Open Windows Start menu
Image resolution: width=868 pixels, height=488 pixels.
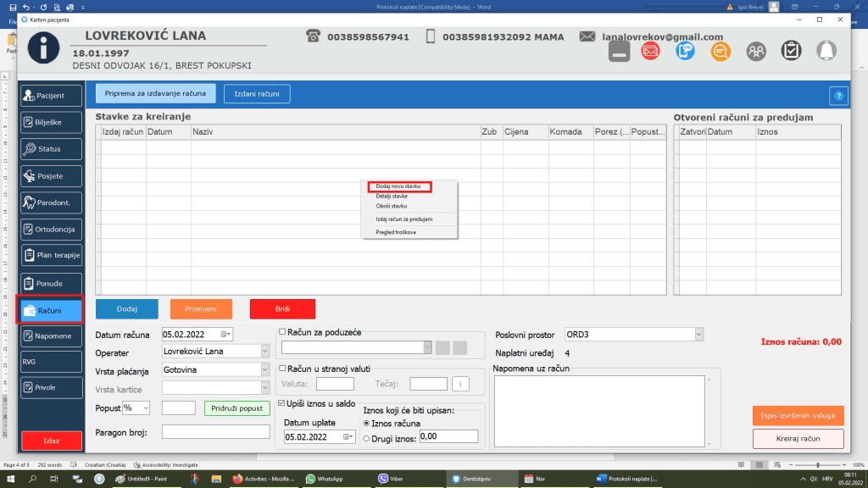[10, 480]
